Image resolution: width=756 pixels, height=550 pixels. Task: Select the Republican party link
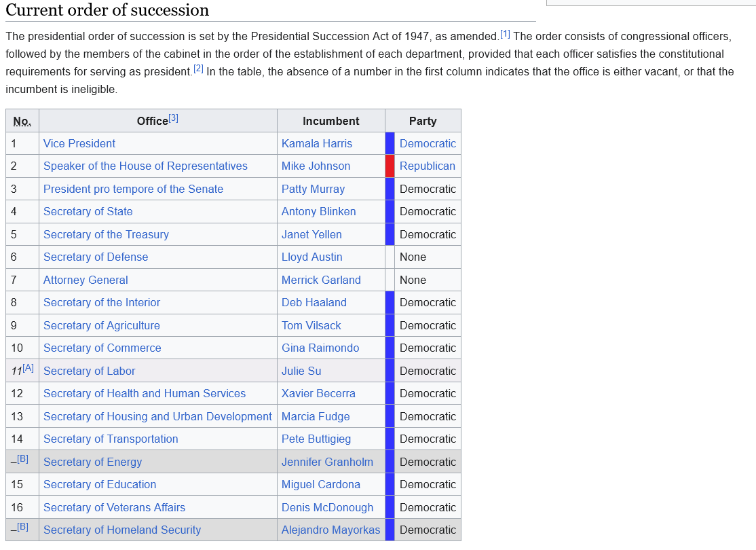click(427, 166)
